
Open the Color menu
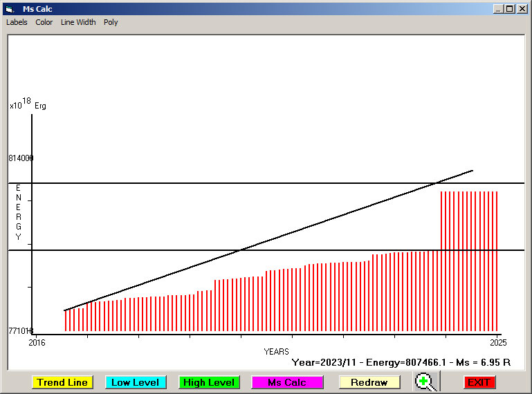(x=44, y=22)
